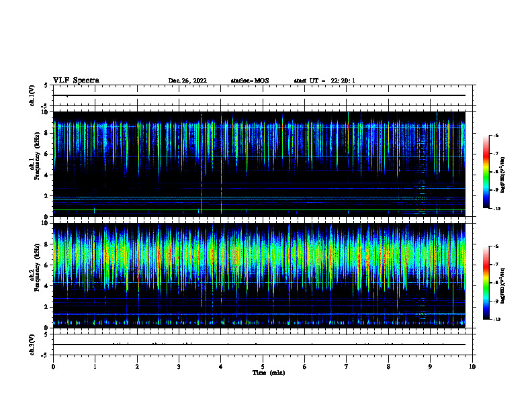This screenshot has width=532, height=411.
Task: Select the ch.2 colorbar "log(PSD)" label
Action: (x=502, y=285)
